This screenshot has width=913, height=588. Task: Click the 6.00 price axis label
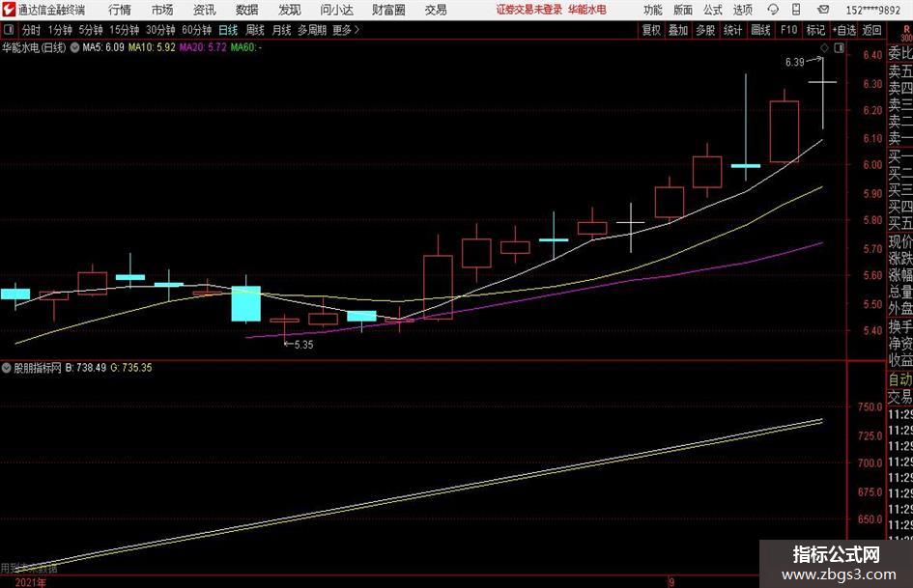[x=872, y=165]
